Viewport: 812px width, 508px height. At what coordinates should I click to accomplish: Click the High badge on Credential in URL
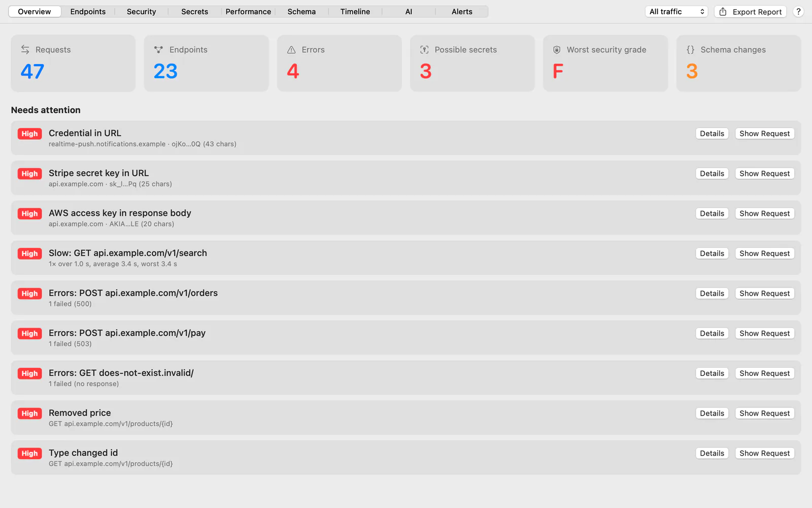coord(29,134)
